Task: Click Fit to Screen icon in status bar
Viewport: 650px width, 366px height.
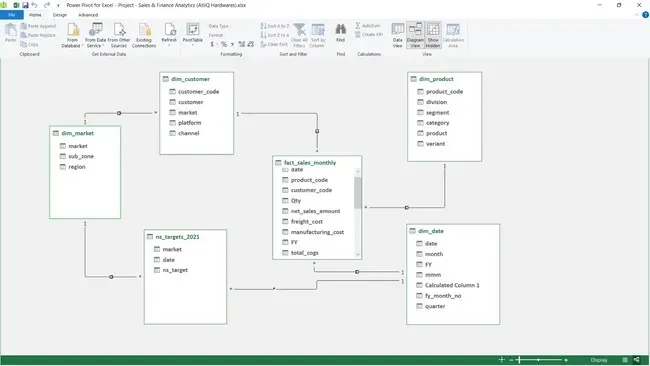Action: coord(501,360)
